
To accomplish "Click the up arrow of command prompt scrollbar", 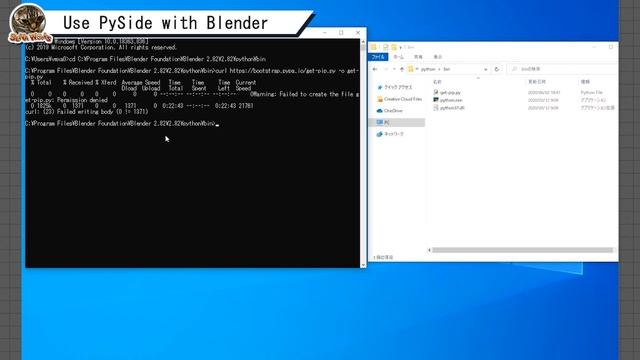I will click(x=363, y=42).
